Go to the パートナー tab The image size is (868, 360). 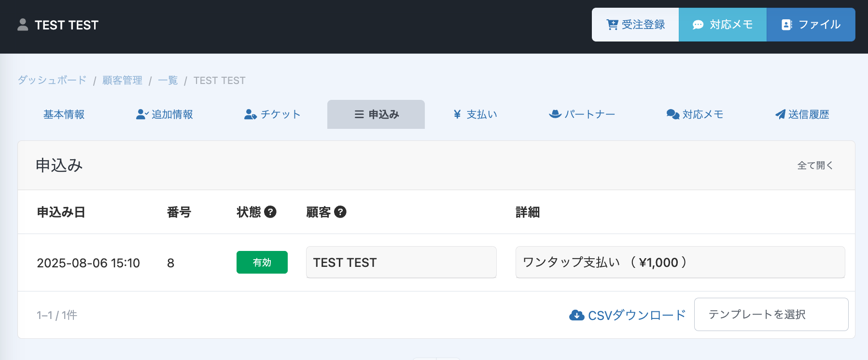pos(582,114)
